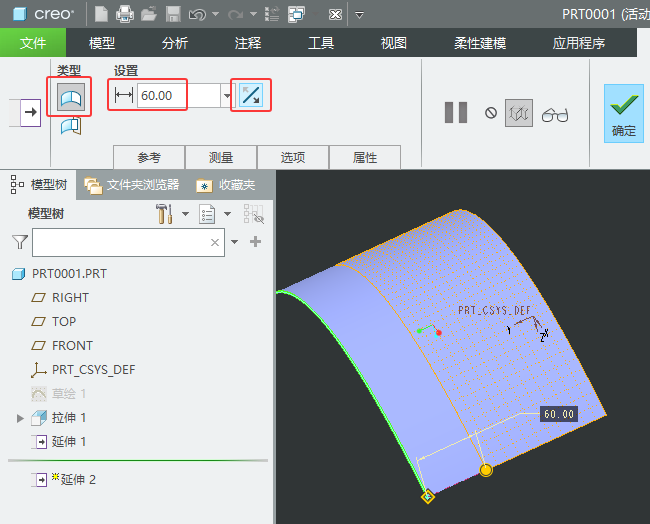Switch to the 模型树 navigator tab
This screenshot has width=650, height=524.
pos(39,184)
